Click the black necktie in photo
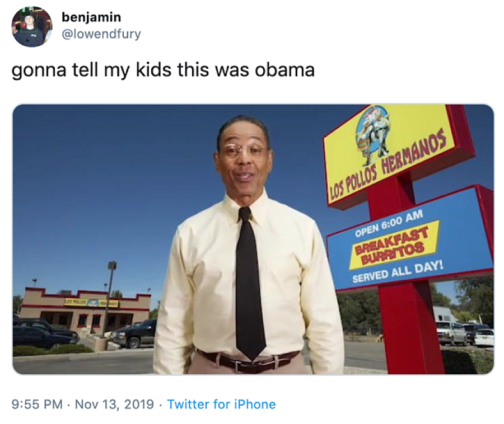 [x=249, y=281]
